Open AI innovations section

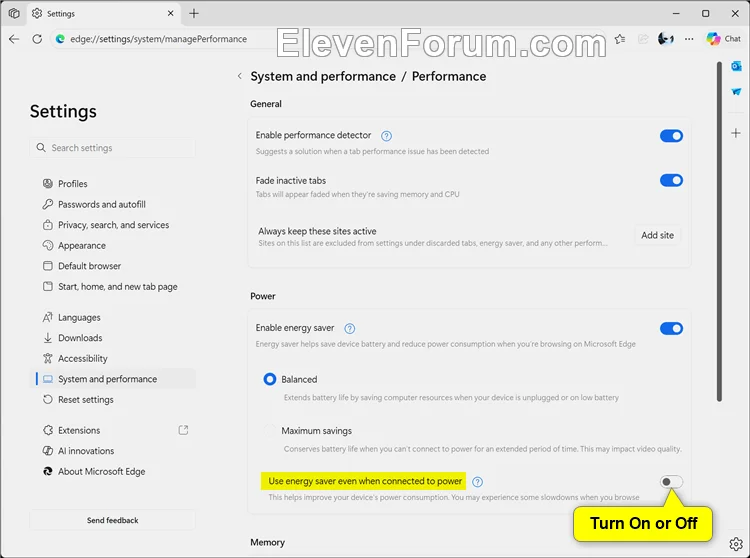(113, 451)
